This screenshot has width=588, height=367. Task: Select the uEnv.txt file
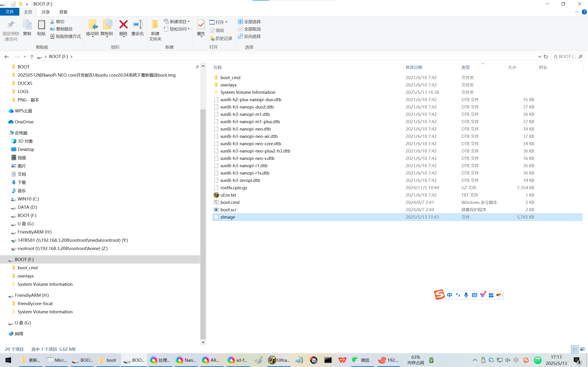click(x=228, y=195)
